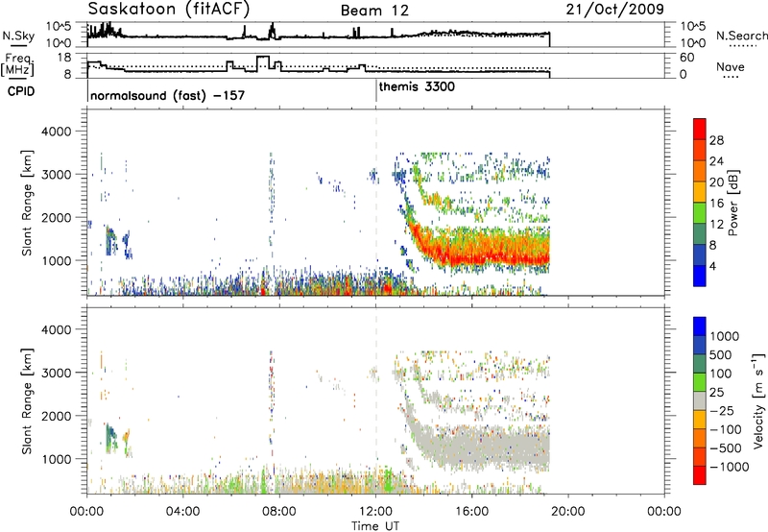This screenshot has width=768, height=532.
Task: Pick the blue top segment of Velocity color bar
Action: coord(700,326)
